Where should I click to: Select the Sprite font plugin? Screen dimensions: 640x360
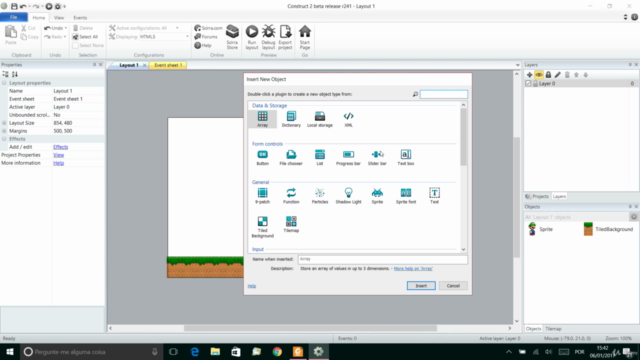pos(406,196)
